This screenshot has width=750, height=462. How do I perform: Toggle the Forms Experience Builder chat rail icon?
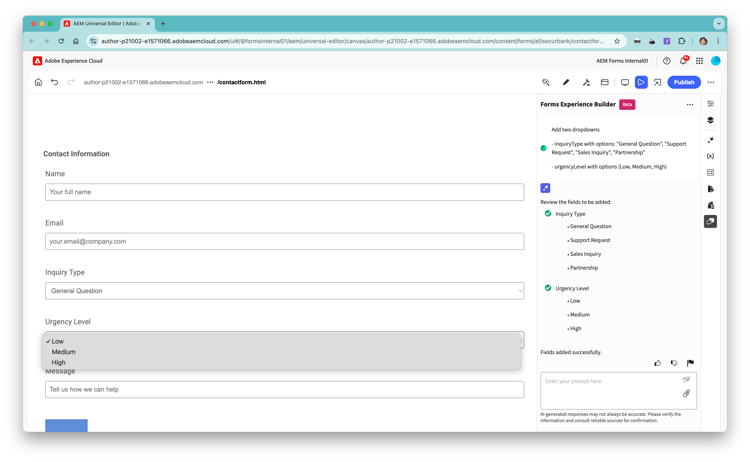pos(710,221)
